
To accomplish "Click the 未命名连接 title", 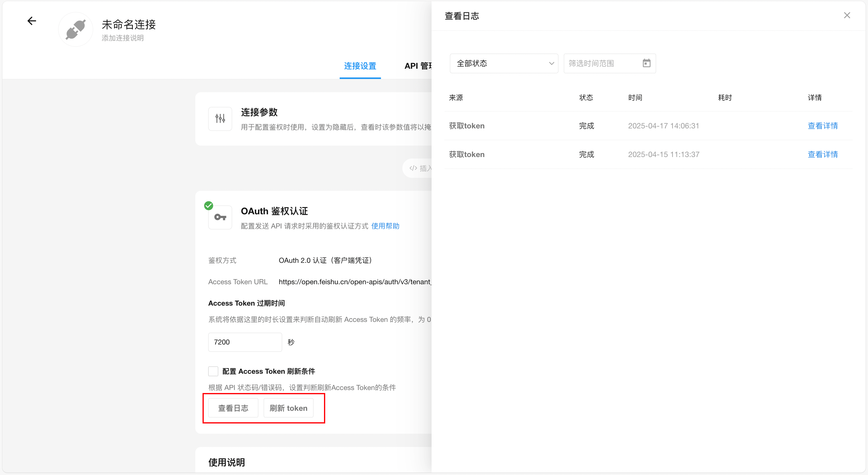I will tap(129, 25).
